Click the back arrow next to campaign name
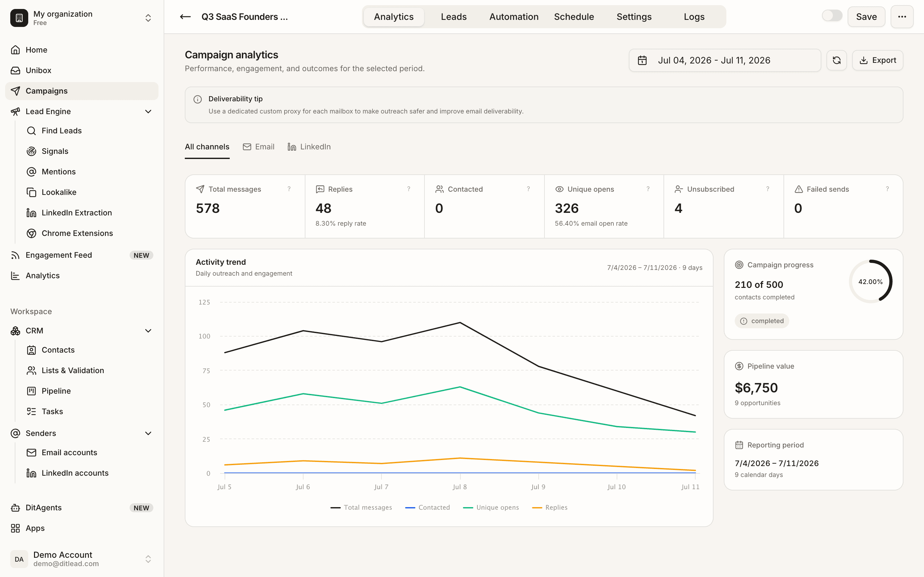 tap(185, 17)
